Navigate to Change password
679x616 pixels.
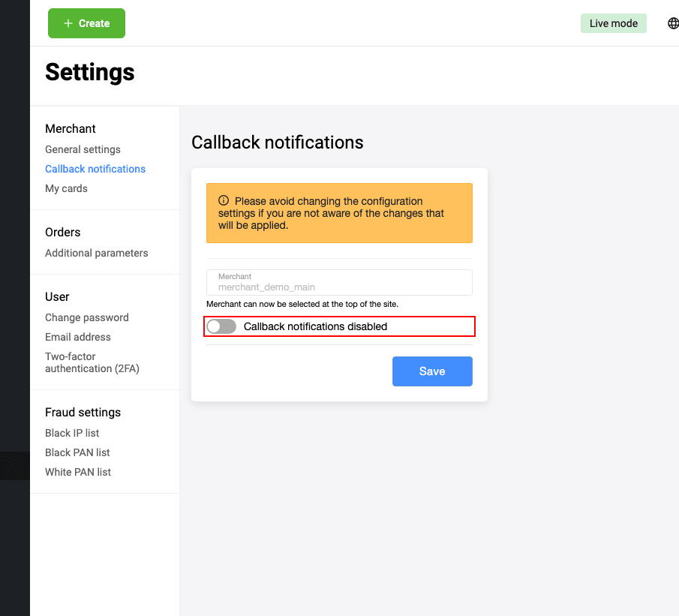click(x=87, y=317)
